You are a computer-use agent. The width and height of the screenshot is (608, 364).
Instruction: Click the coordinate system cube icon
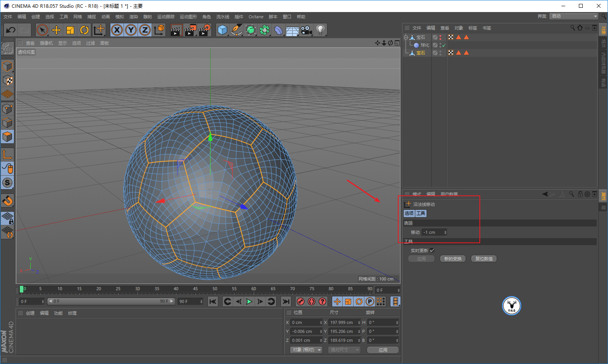(159, 30)
